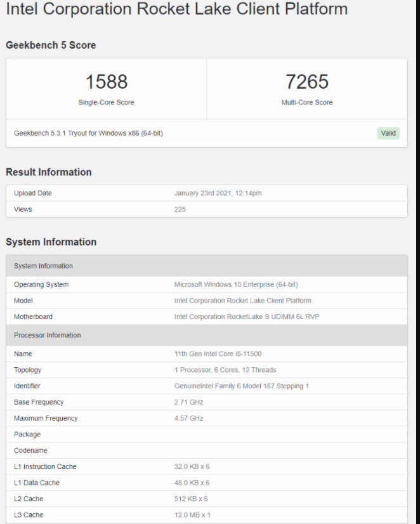Click the Geekbench 5 Score heading

51,45
